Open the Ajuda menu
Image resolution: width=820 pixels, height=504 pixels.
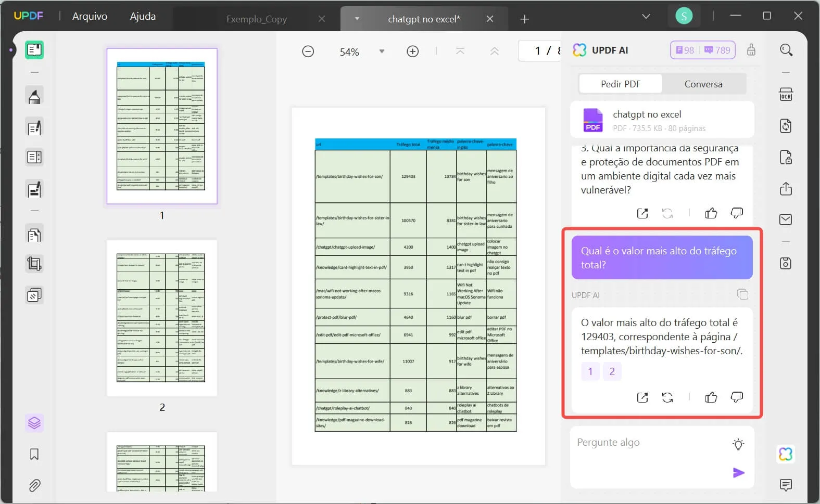pos(143,16)
